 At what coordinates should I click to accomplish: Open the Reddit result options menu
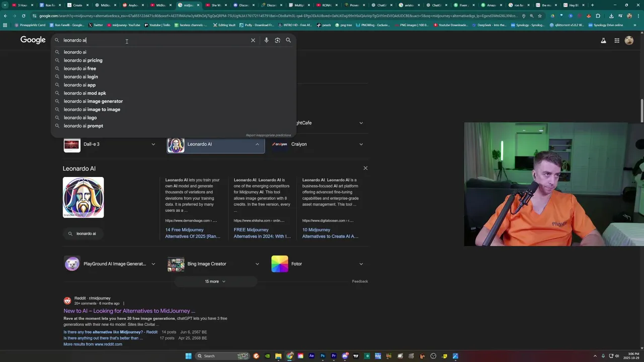[124, 304]
